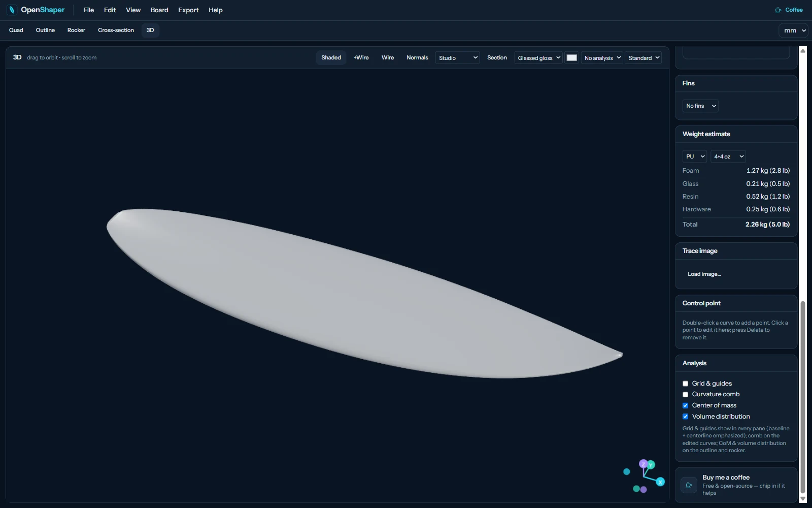Switch to the Quad view tab
Screen dimensions: 812x508
click(16, 30)
